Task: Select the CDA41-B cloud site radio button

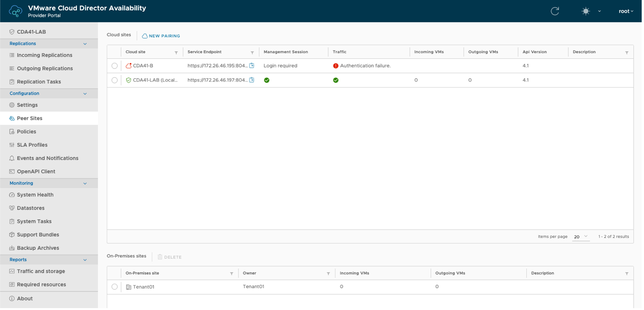Action: tap(114, 66)
